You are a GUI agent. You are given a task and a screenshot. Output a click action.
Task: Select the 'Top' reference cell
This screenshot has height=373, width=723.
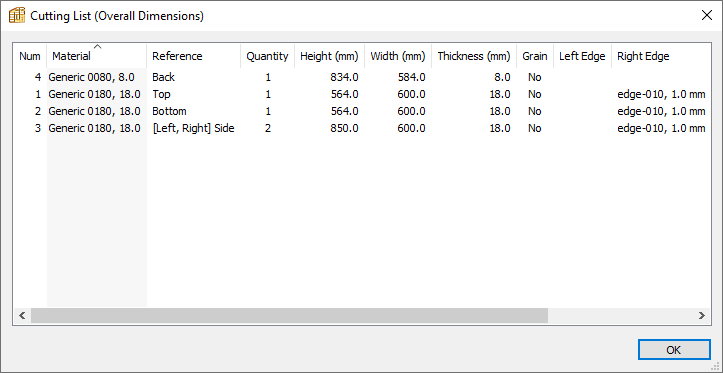tap(161, 95)
